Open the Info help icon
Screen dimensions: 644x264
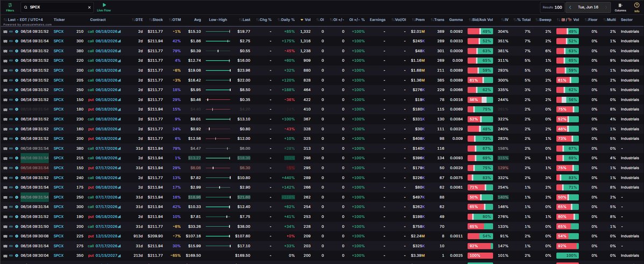pos(636,7)
